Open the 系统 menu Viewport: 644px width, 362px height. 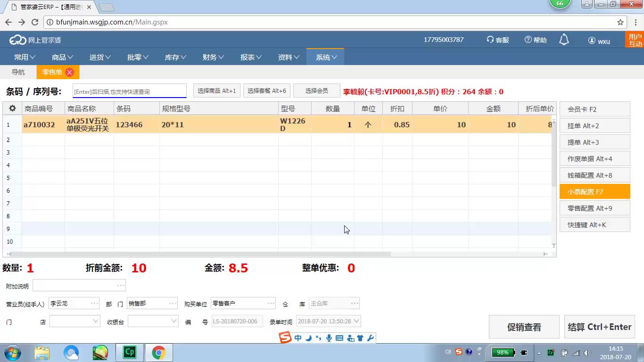(x=326, y=57)
